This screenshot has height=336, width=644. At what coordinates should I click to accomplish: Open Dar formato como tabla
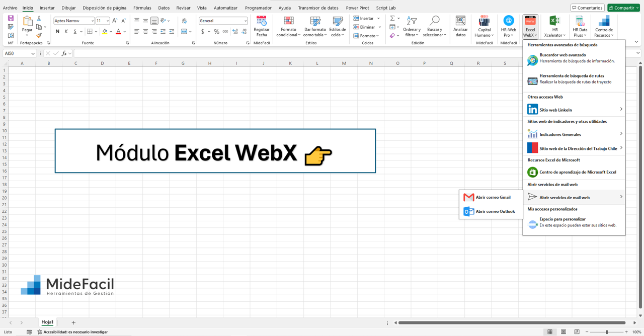(x=315, y=26)
